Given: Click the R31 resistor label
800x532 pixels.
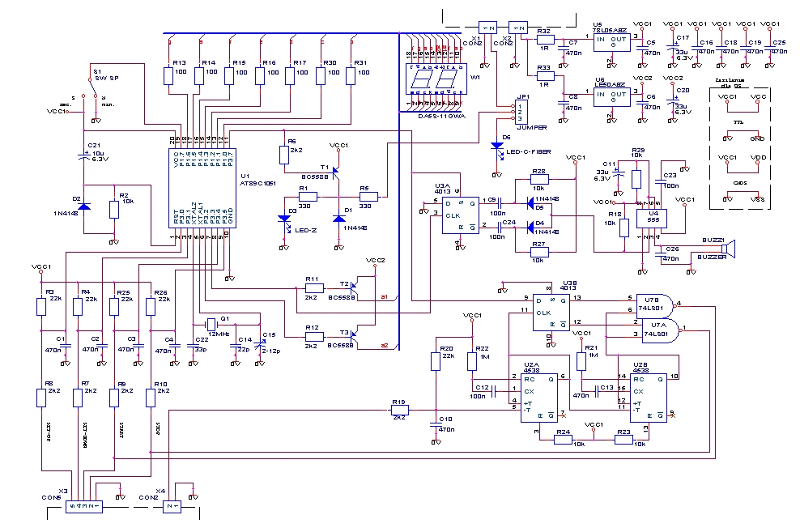Looking at the screenshot, I should click(x=360, y=62).
